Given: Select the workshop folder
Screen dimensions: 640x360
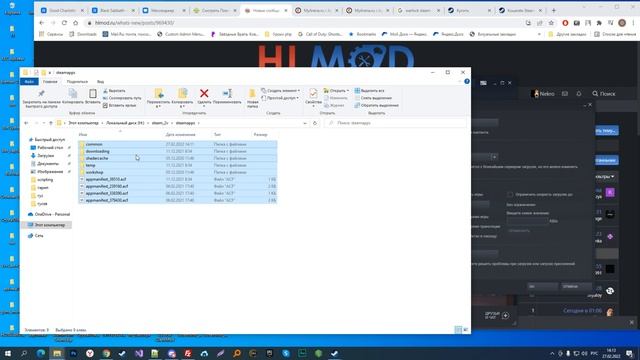Looking at the screenshot, I should click(178, 172).
